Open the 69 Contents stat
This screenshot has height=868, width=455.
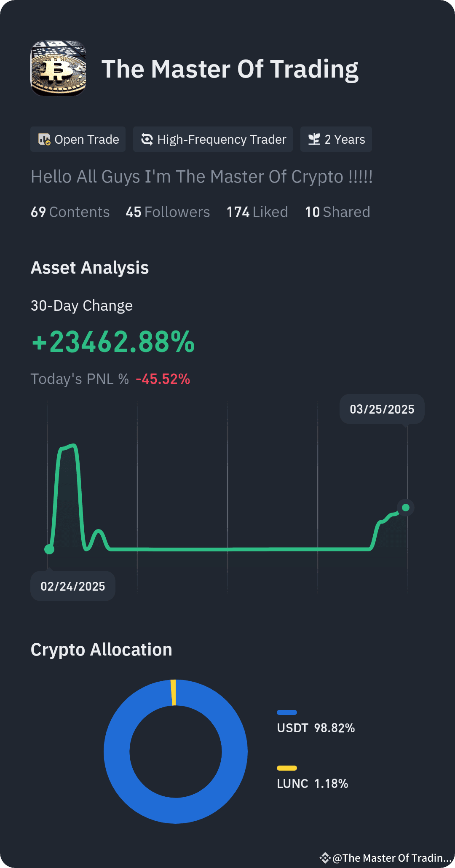click(x=70, y=212)
